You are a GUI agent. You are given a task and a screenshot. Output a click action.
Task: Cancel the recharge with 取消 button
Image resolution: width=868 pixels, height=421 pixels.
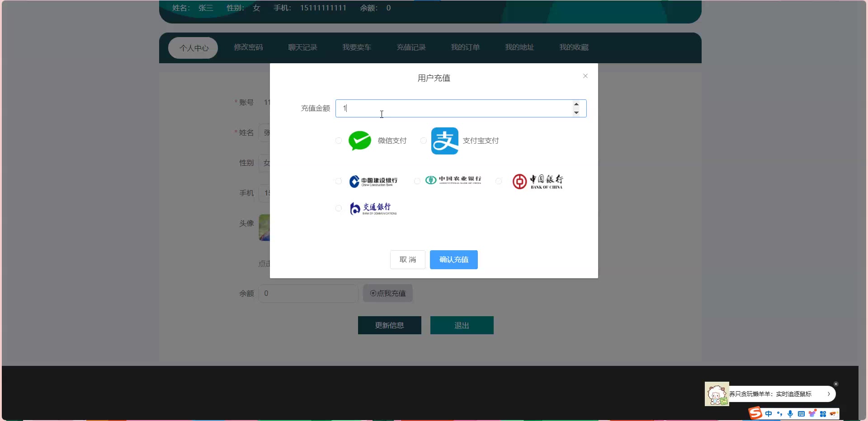tap(408, 260)
